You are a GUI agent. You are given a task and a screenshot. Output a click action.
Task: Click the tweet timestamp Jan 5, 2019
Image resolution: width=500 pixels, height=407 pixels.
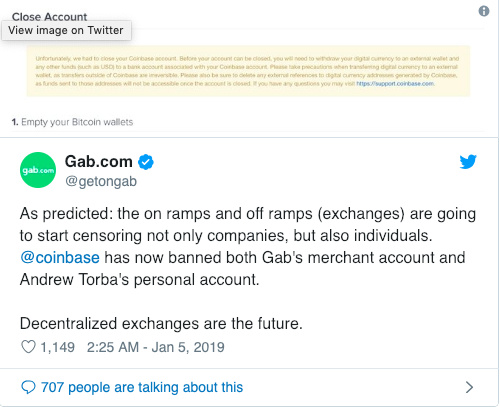[156, 347]
